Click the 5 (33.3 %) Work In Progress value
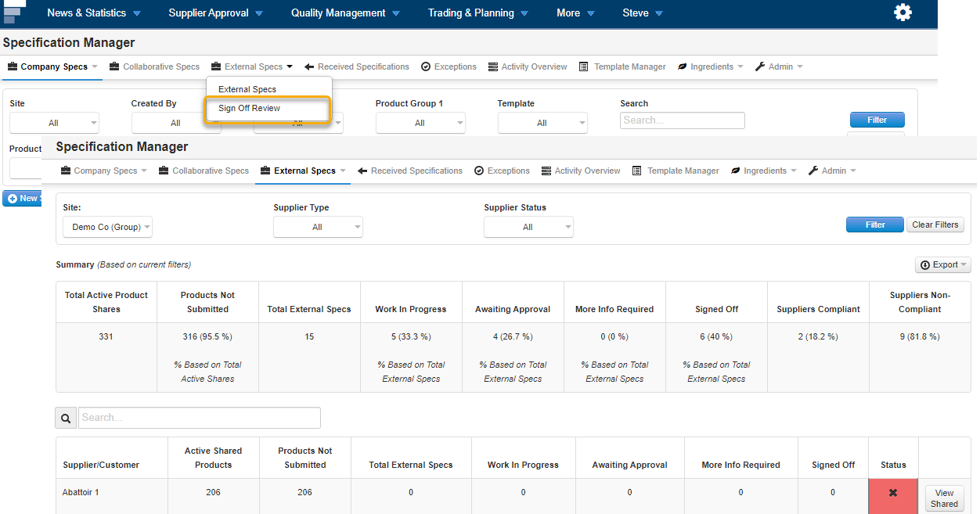Screen dimensions: 980x514 click(x=411, y=336)
